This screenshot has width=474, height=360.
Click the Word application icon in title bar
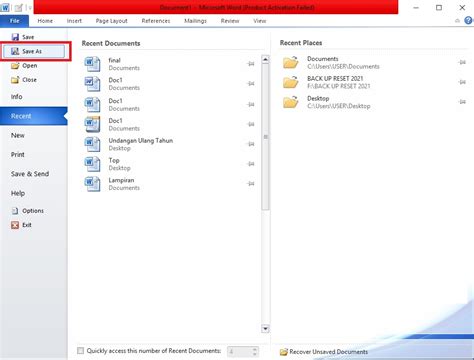coord(5,7)
